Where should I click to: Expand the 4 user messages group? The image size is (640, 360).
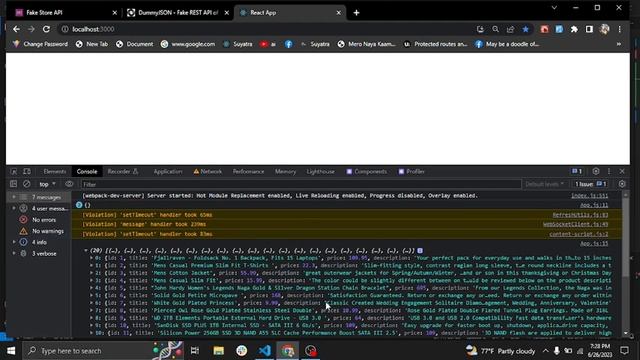(14, 209)
